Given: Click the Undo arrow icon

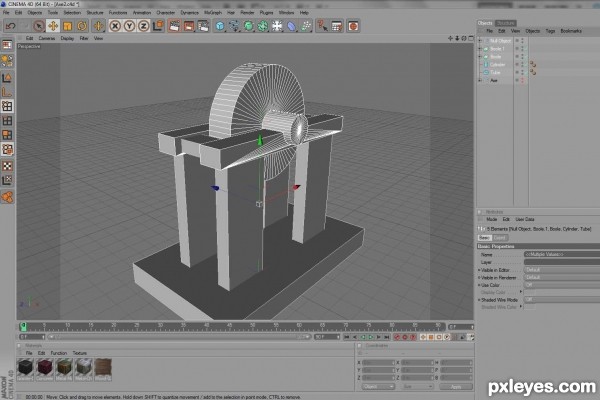Looking at the screenshot, I should point(10,26).
